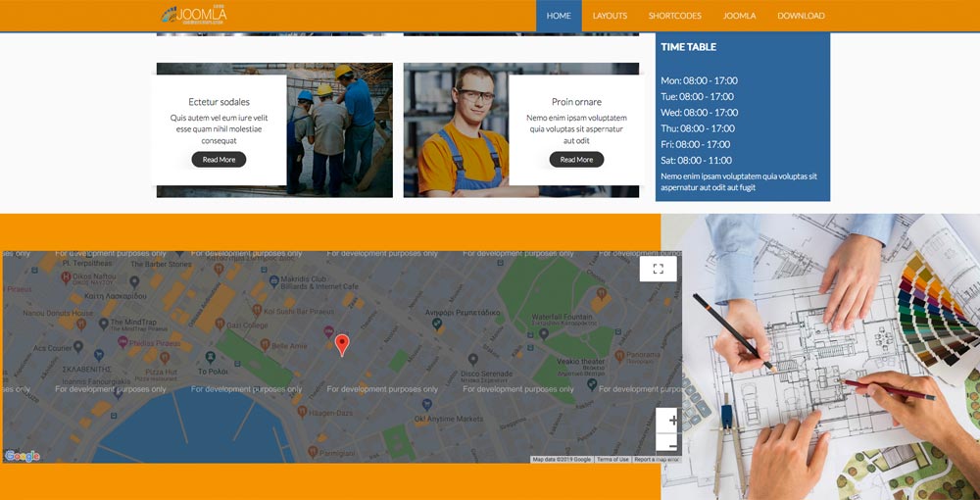Toggle fullscreen view on the map
Screen dimensions: 980x500
pos(658,269)
